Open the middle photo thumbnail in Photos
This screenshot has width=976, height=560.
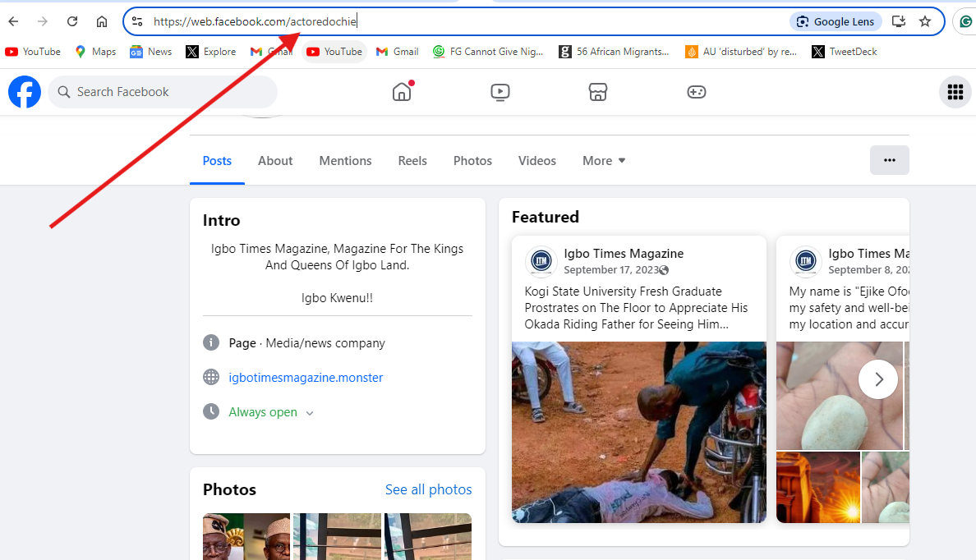(338, 536)
